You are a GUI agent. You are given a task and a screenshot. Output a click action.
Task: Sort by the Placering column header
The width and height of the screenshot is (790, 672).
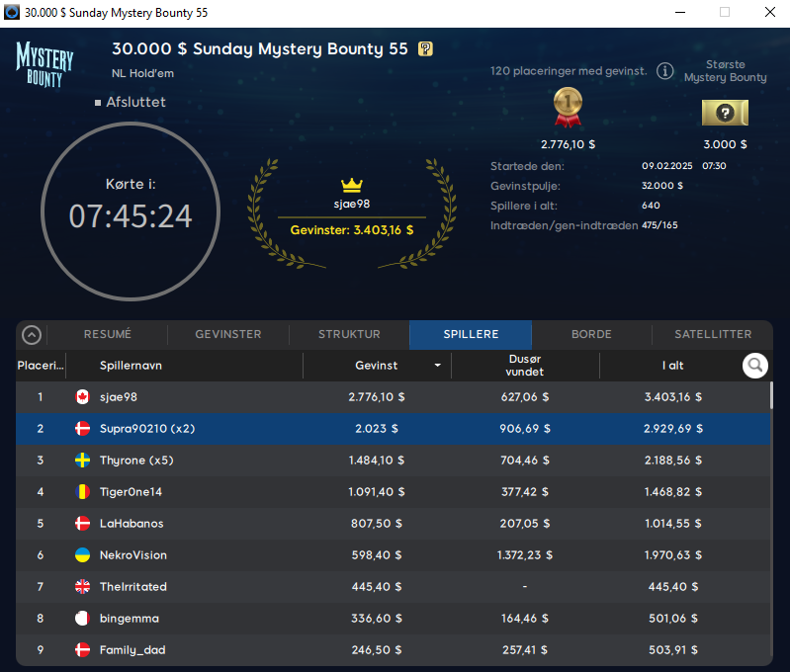[41, 366]
